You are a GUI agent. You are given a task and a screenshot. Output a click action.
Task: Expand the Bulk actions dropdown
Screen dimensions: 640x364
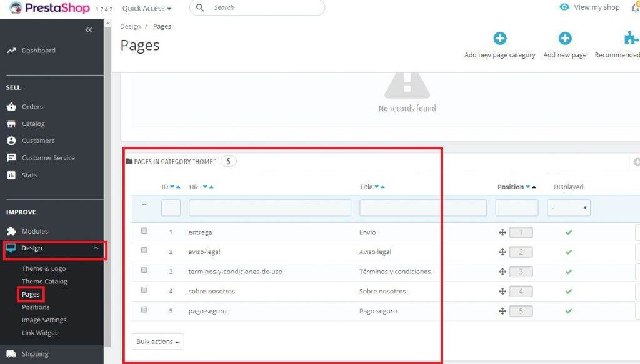point(157,342)
